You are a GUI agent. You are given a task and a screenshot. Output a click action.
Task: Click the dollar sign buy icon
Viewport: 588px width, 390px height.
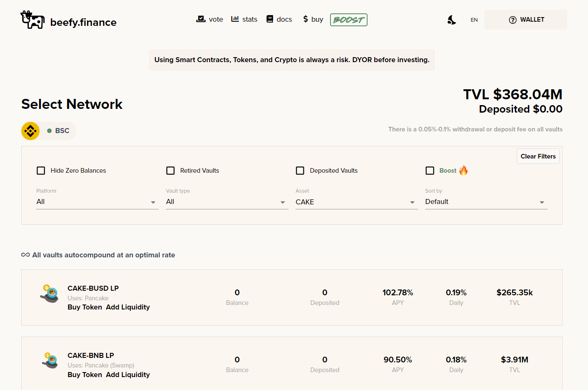point(305,19)
